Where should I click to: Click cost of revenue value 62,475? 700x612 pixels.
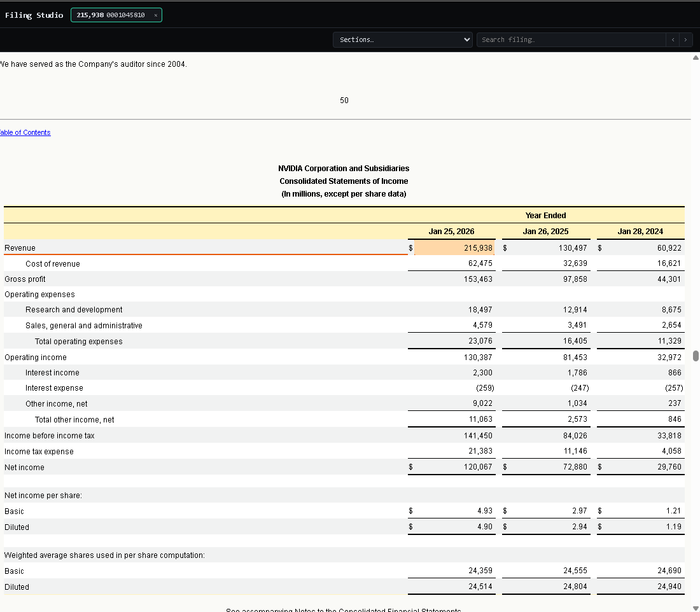coord(480,263)
